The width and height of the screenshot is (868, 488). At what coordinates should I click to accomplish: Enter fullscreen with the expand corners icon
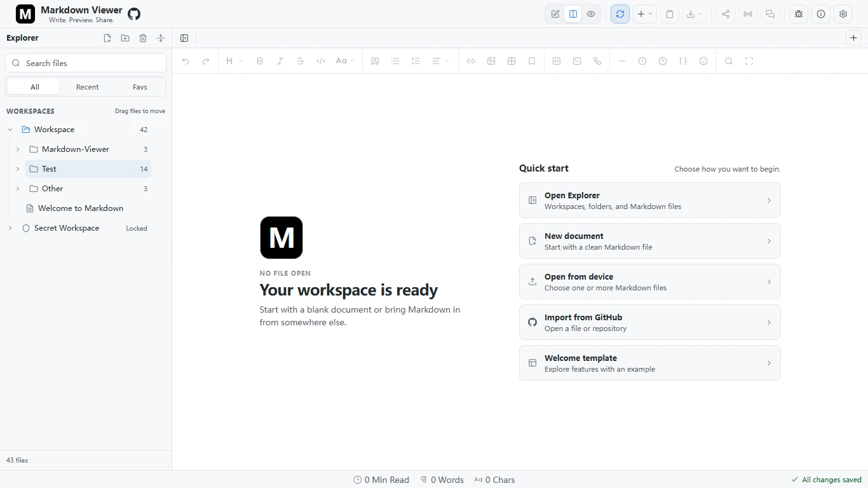coord(749,61)
